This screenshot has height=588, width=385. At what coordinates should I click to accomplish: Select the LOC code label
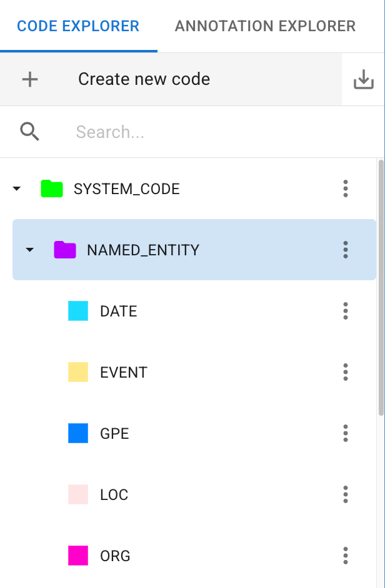114,494
